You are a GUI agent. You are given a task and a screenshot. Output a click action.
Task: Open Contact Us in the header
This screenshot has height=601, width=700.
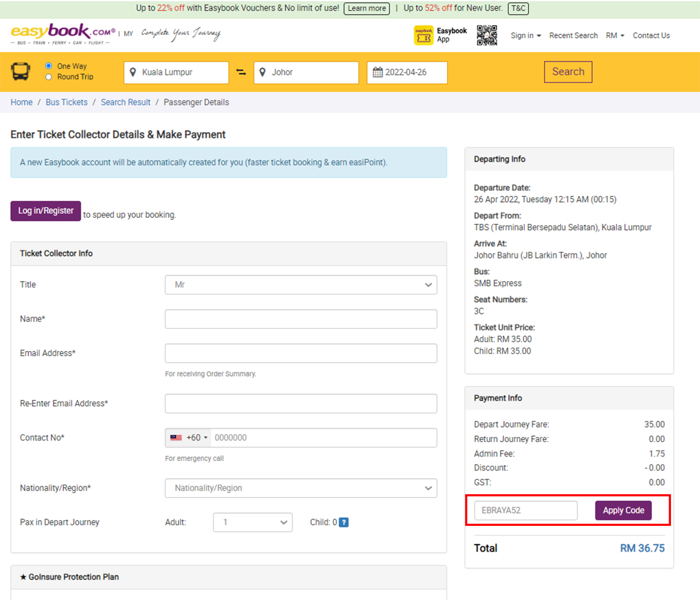(x=651, y=35)
